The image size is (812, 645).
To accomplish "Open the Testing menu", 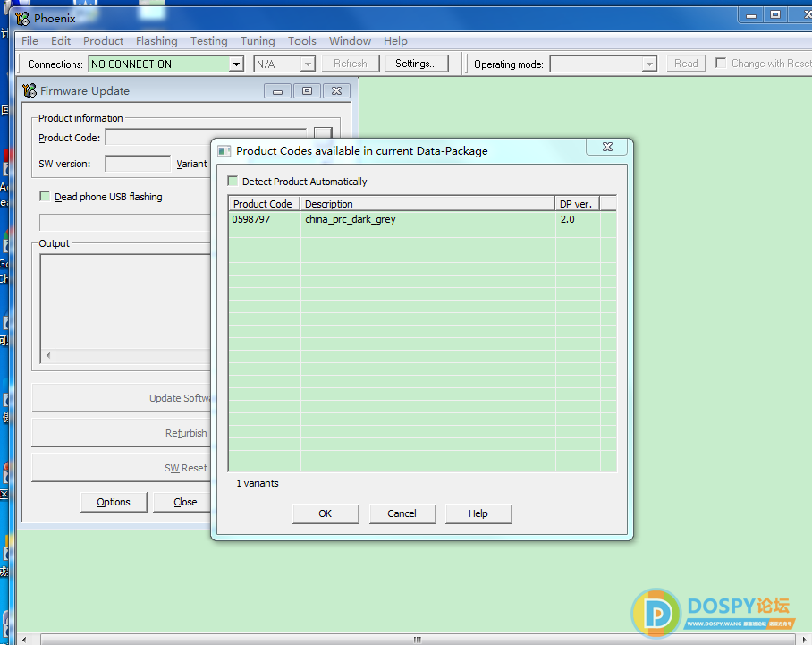I will tap(208, 41).
